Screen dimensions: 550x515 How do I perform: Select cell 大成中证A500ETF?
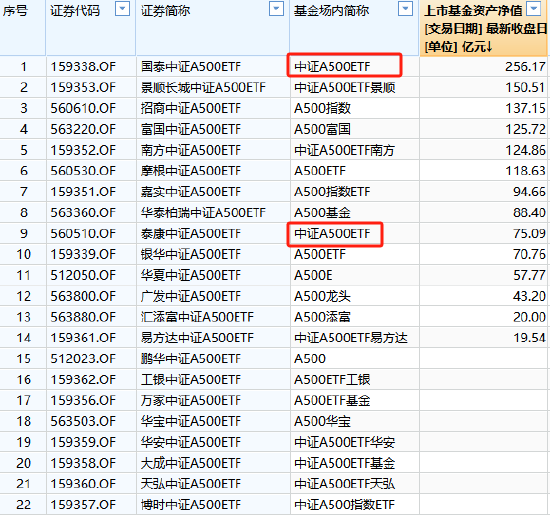[x=213, y=463]
